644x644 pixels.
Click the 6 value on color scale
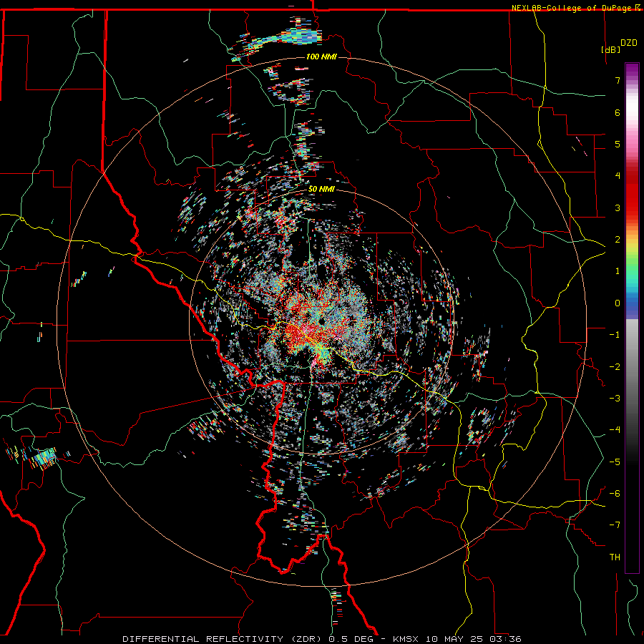click(x=618, y=112)
